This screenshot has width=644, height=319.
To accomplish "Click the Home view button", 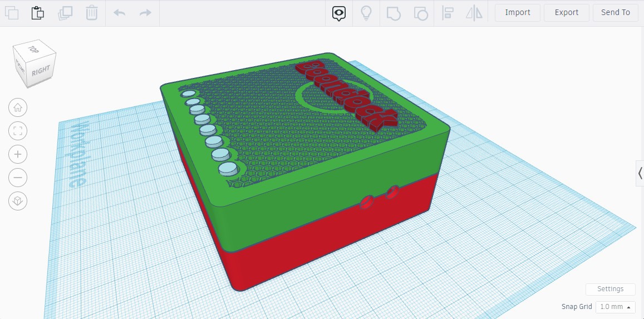I will 18,107.
